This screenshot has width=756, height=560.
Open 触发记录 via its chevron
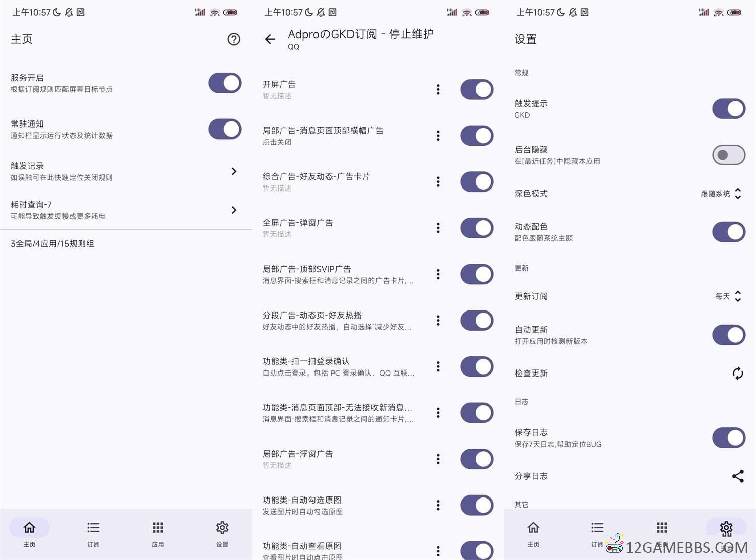[234, 171]
